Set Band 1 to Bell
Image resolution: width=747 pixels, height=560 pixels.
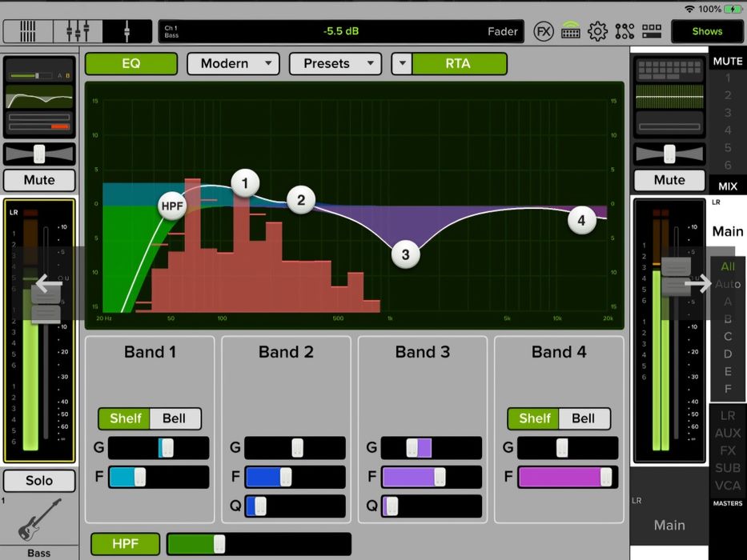pyautogui.click(x=175, y=418)
